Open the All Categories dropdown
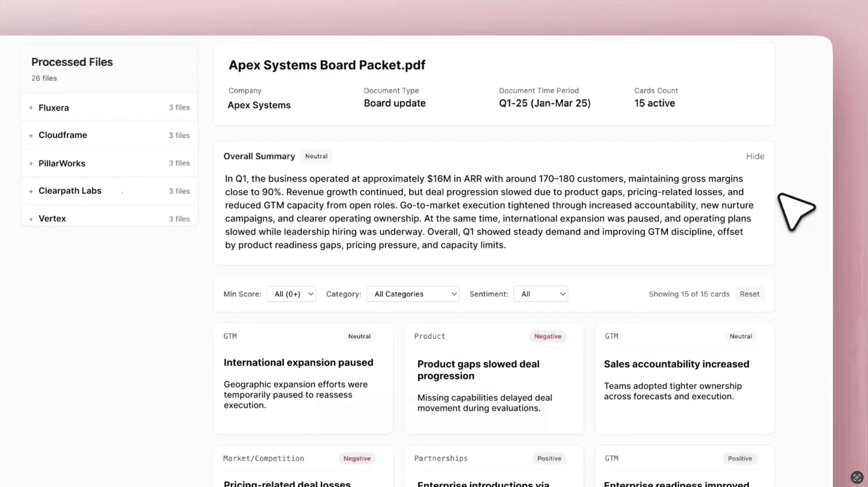 413,294
